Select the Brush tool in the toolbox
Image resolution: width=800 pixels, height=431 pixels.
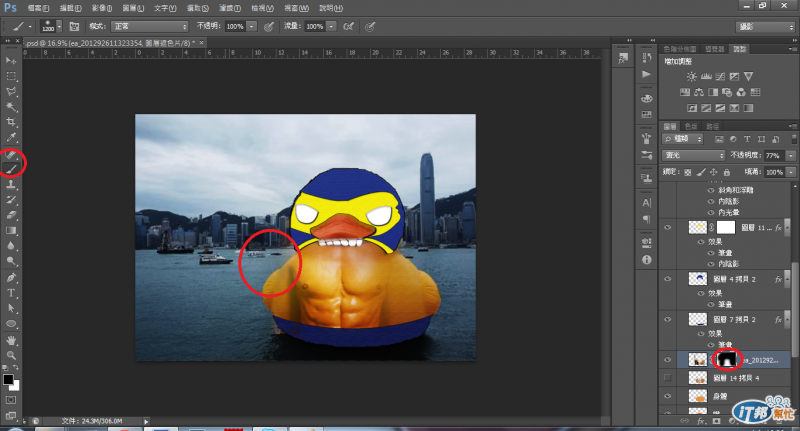pyautogui.click(x=11, y=169)
